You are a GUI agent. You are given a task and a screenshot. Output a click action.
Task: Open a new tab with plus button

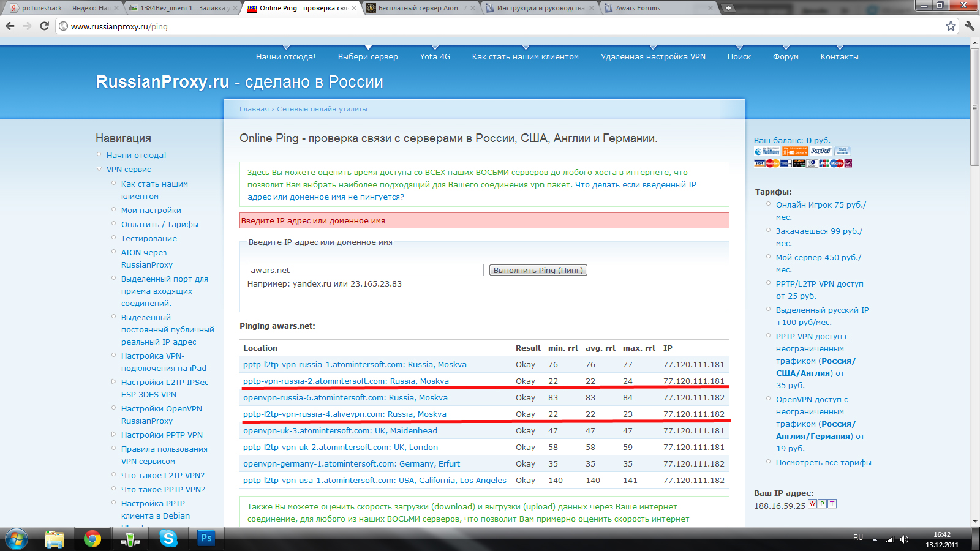pos(728,8)
